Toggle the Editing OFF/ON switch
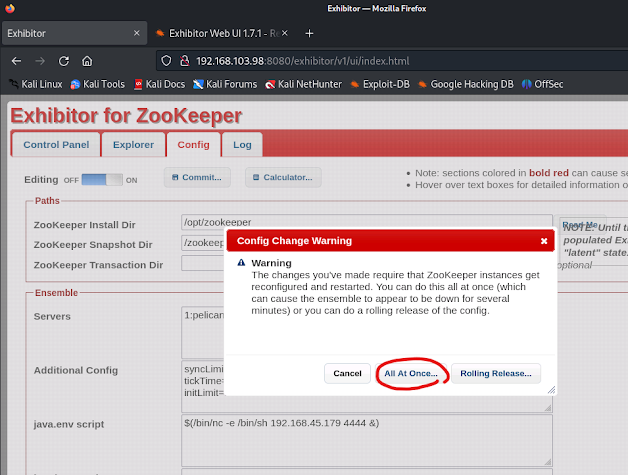 [x=102, y=179]
